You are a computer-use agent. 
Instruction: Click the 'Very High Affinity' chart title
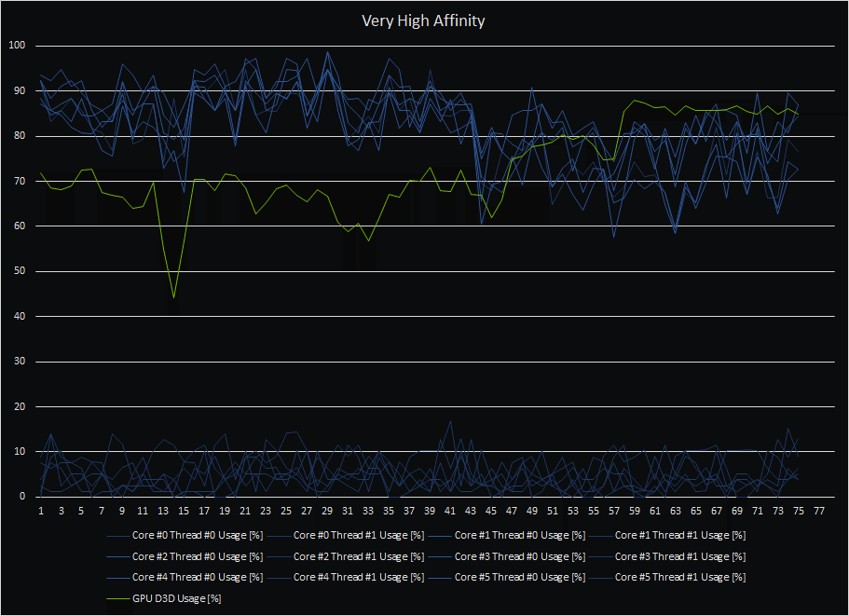click(423, 21)
